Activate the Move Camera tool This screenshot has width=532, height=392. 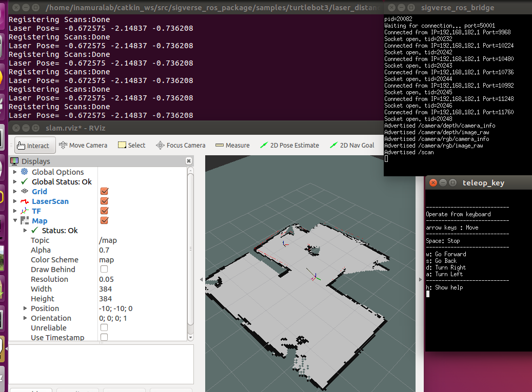(x=83, y=146)
